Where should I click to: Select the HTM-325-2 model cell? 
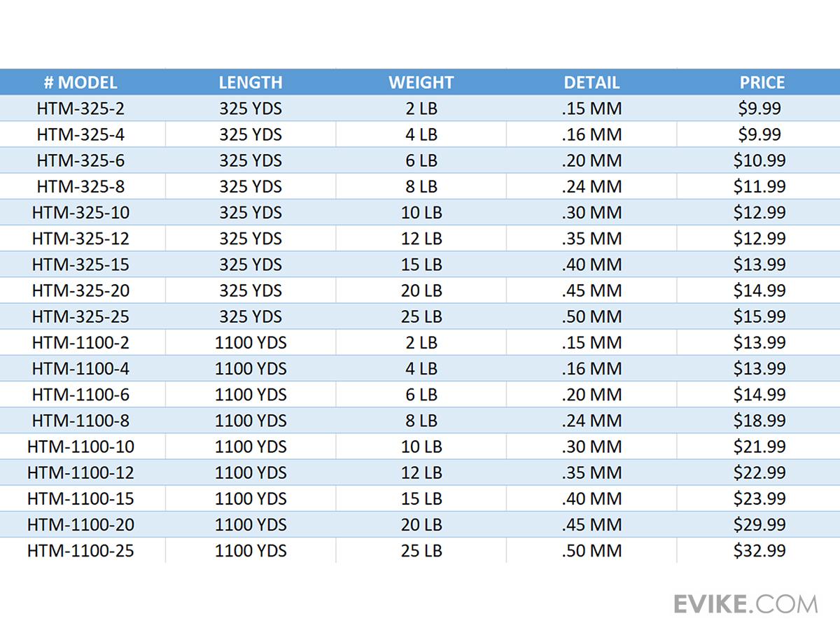pos(80,108)
